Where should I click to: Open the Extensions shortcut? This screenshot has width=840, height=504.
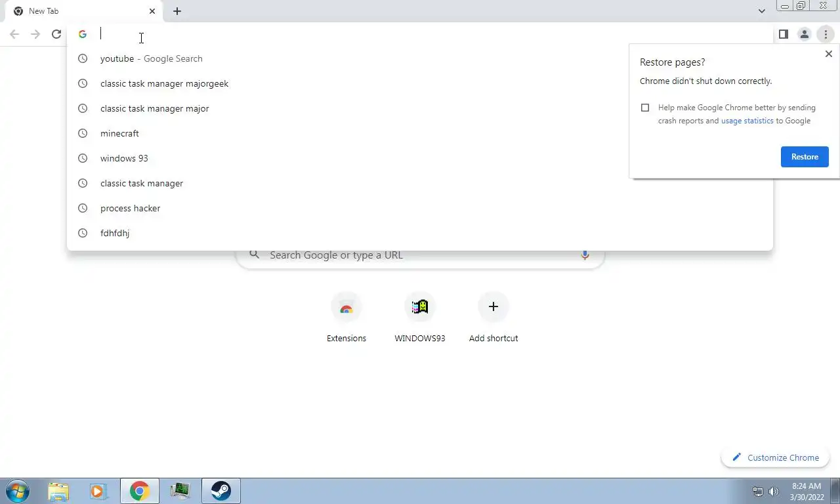coord(346,318)
